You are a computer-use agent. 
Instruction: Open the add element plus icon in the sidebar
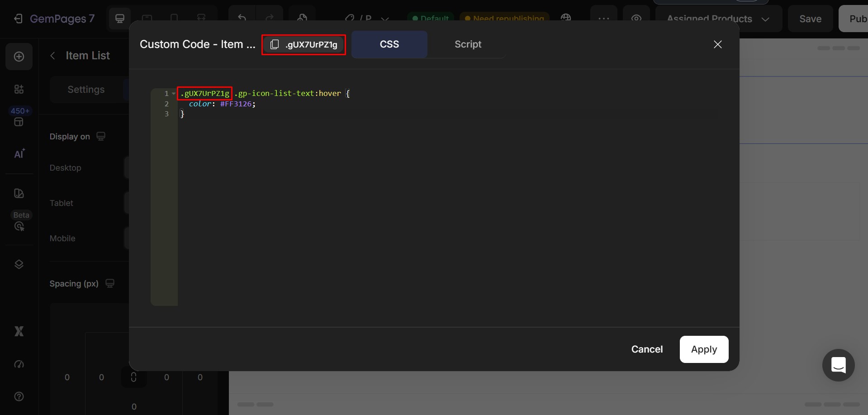pyautogui.click(x=19, y=57)
